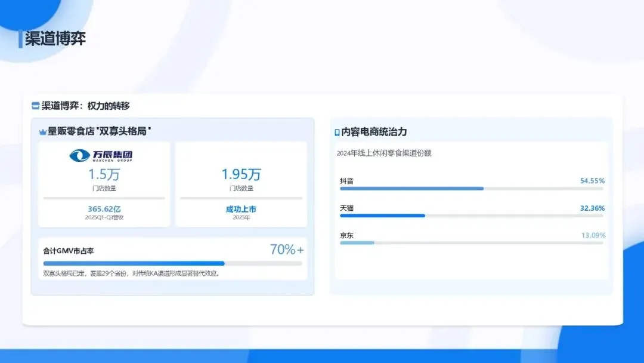Click 门店数量 under 1.95万

(241, 188)
